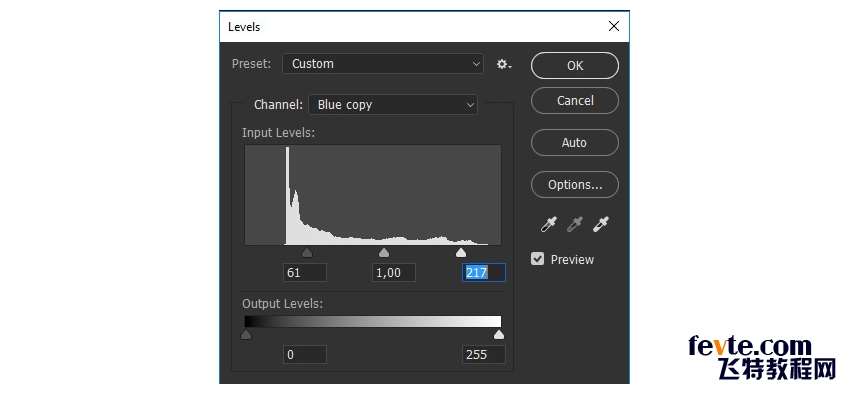Click the output white slider handle

pyautogui.click(x=499, y=335)
